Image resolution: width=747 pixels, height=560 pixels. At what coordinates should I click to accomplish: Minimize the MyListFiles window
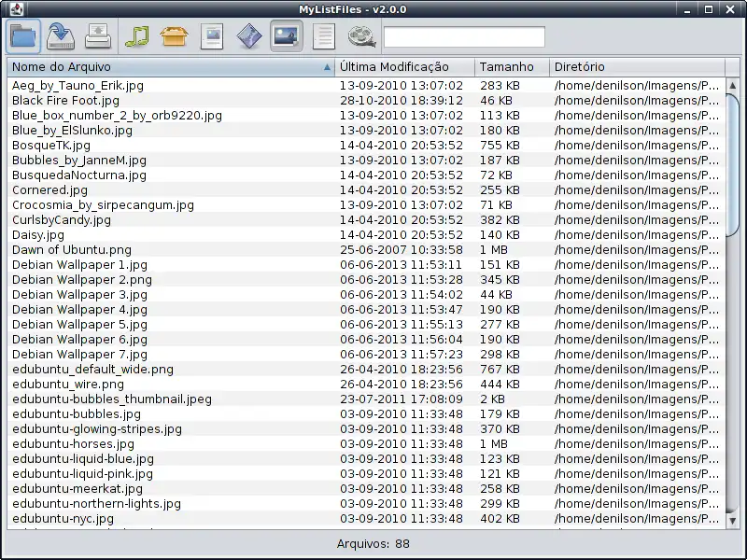(x=687, y=9)
